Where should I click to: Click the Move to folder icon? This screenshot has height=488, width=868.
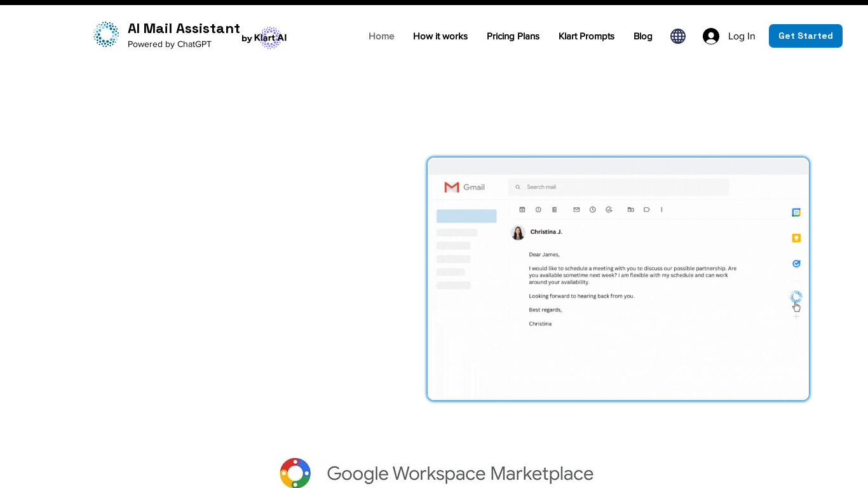(630, 210)
